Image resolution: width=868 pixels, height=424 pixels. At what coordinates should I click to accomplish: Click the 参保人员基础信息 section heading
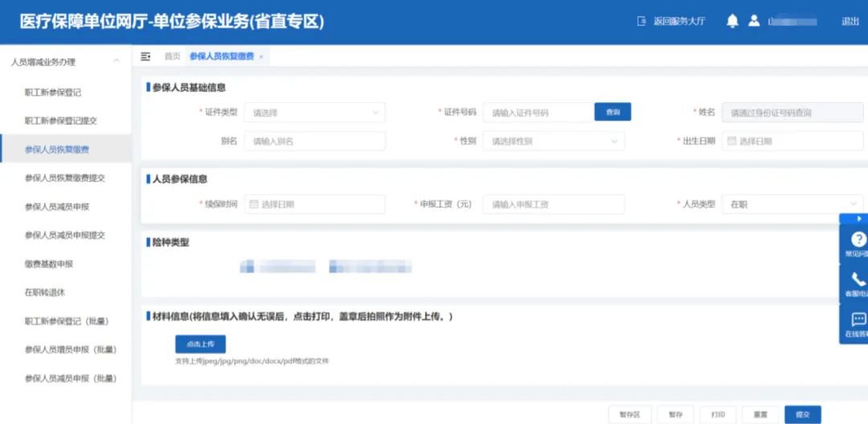click(x=189, y=88)
